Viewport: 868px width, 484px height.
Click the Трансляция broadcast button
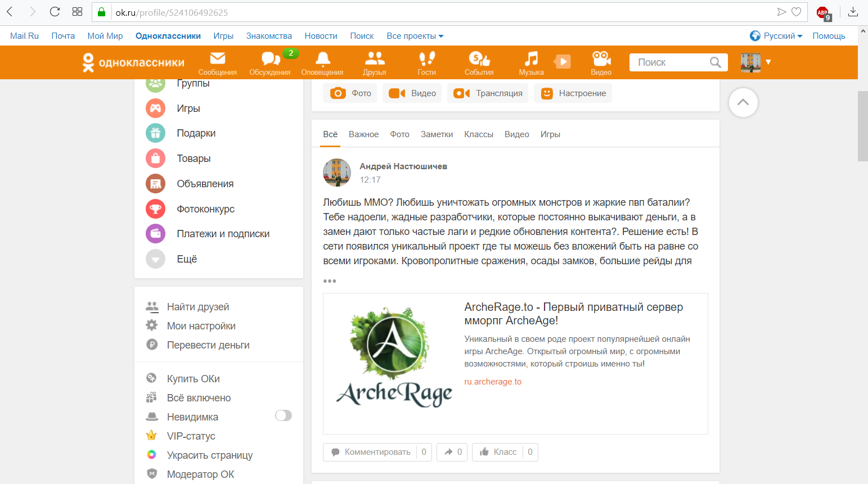pyautogui.click(x=488, y=93)
